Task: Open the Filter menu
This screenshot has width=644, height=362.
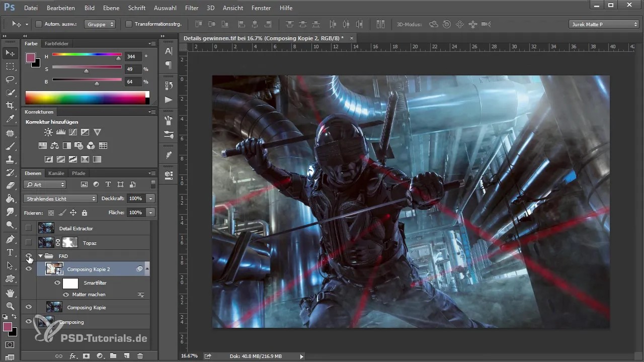Action: tap(191, 8)
